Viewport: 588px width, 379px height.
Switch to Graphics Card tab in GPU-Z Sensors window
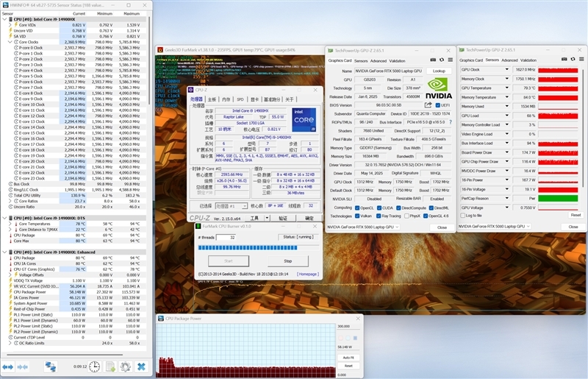pyautogui.click(x=471, y=60)
